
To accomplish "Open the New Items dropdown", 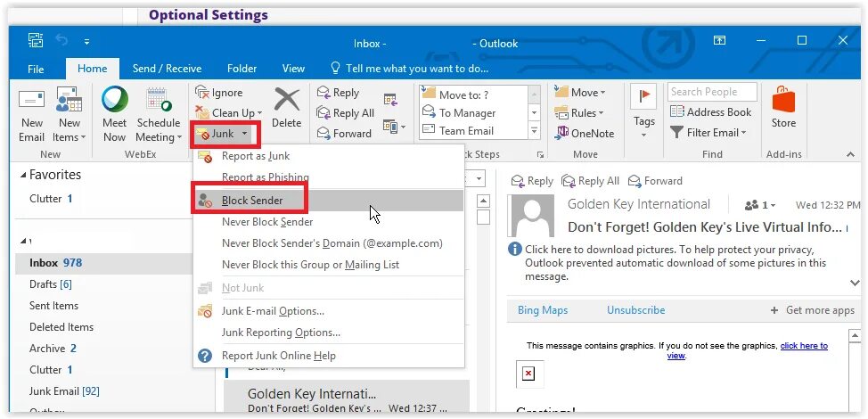I will coord(70,115).
